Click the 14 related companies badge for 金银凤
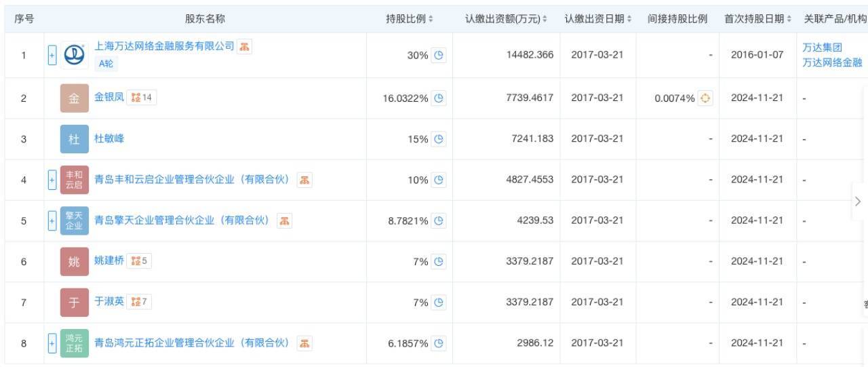Screen dimensions: 868x367 pos(142,98)
